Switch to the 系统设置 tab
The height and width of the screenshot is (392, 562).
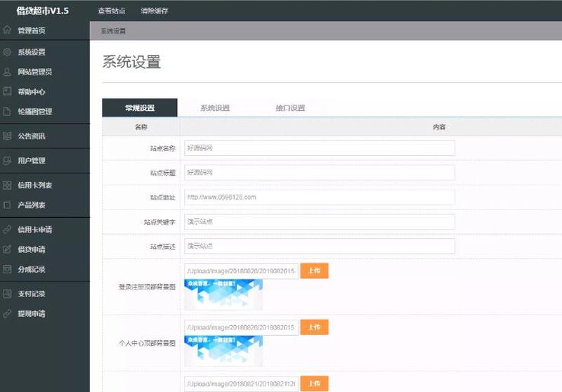(x=215, y=108)
